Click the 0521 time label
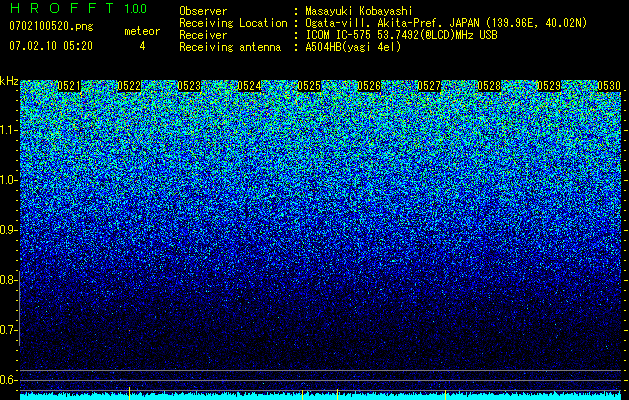Image resolution: width=629 pixels, height=400 pixels. [x=69, y=86]
